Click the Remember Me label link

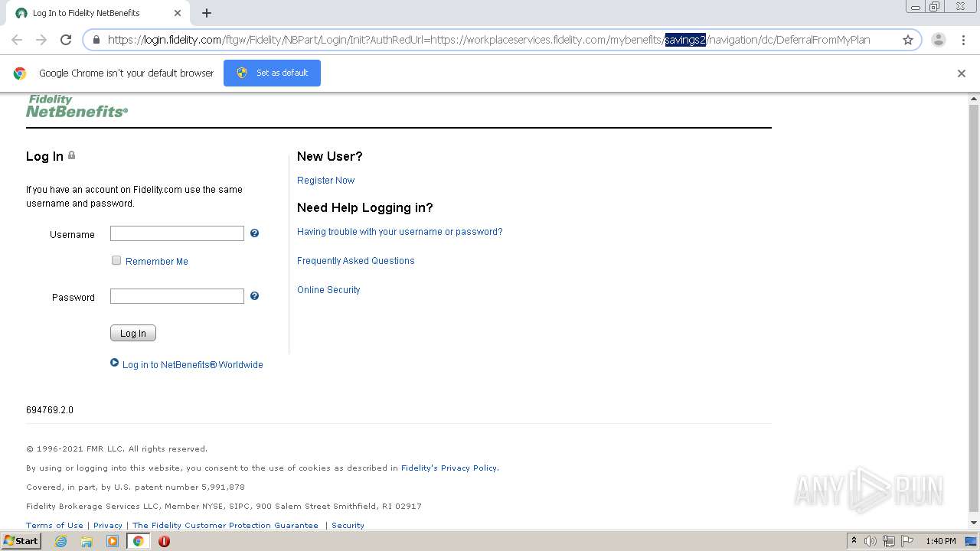click(157, 262)
